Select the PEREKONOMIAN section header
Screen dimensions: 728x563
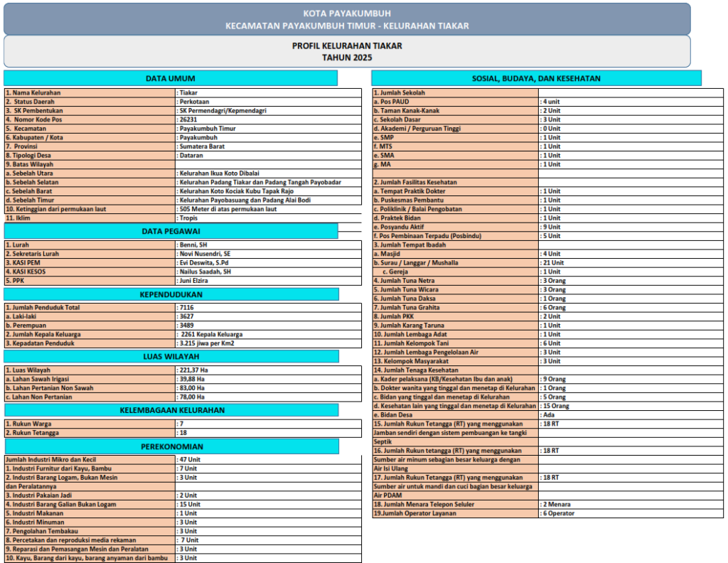tap(171, 446)
